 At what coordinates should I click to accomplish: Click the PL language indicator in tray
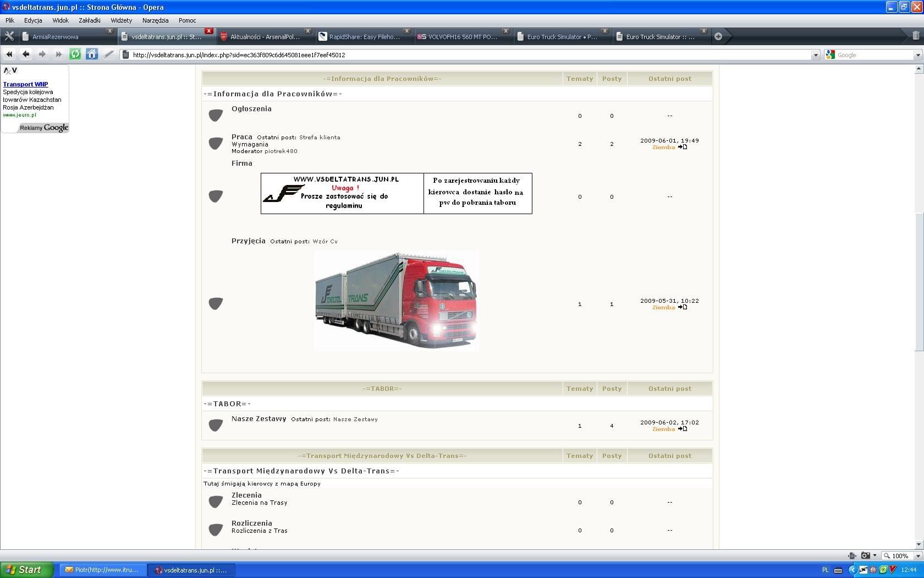[825, 570]
